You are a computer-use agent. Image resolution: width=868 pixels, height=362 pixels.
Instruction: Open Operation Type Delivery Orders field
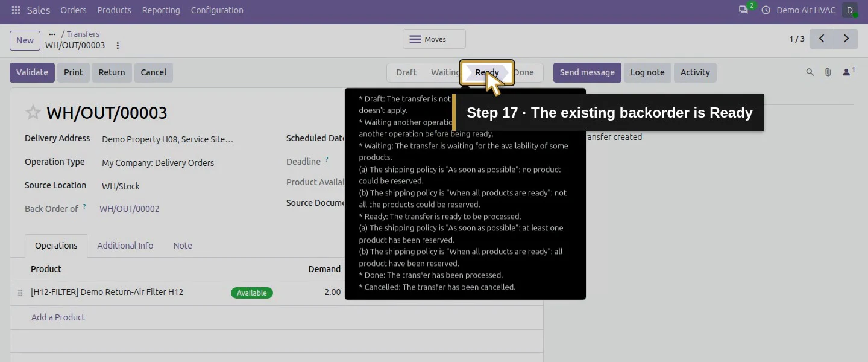(158, 163)
